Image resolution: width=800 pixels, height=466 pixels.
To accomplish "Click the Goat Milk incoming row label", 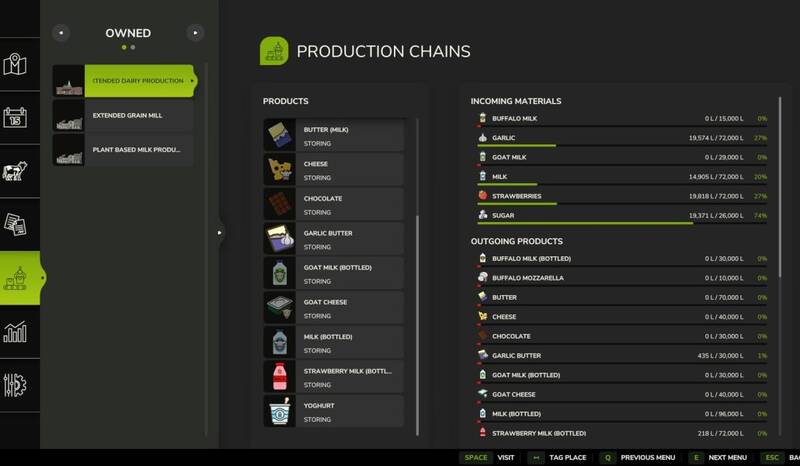I will (509, 157).
